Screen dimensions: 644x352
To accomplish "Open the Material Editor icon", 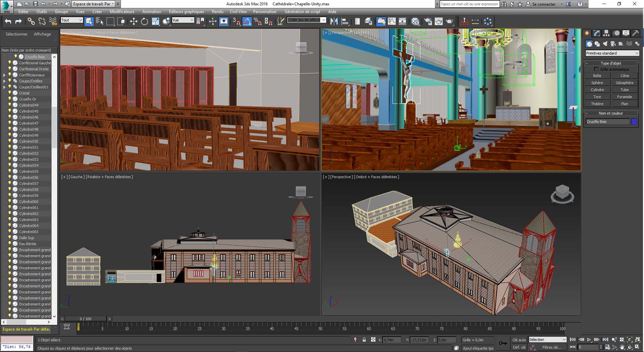I will click(x=415, y=21).
